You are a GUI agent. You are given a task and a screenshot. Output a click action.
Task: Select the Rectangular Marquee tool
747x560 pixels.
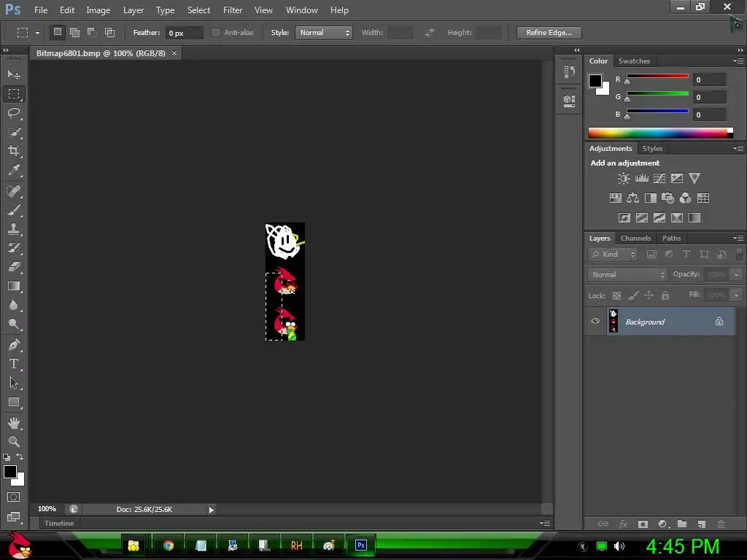[x=14, y=94]
